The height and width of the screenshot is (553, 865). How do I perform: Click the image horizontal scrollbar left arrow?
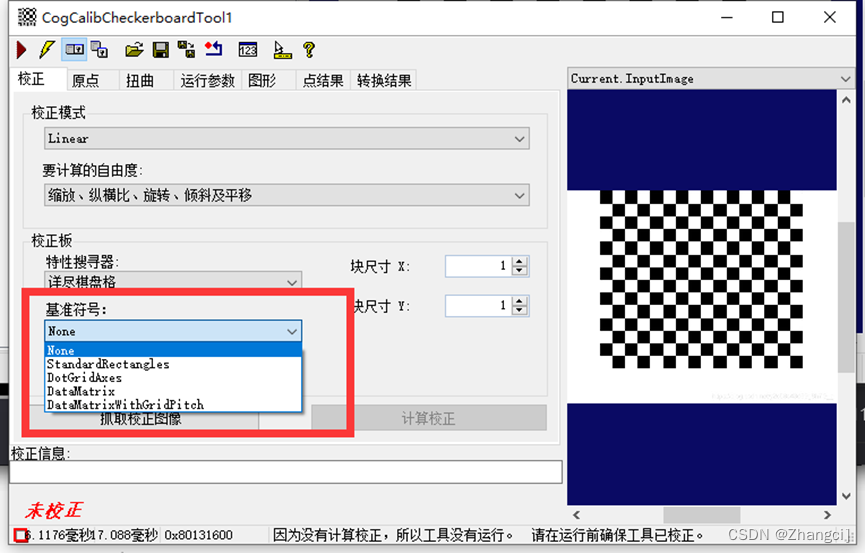576,515
